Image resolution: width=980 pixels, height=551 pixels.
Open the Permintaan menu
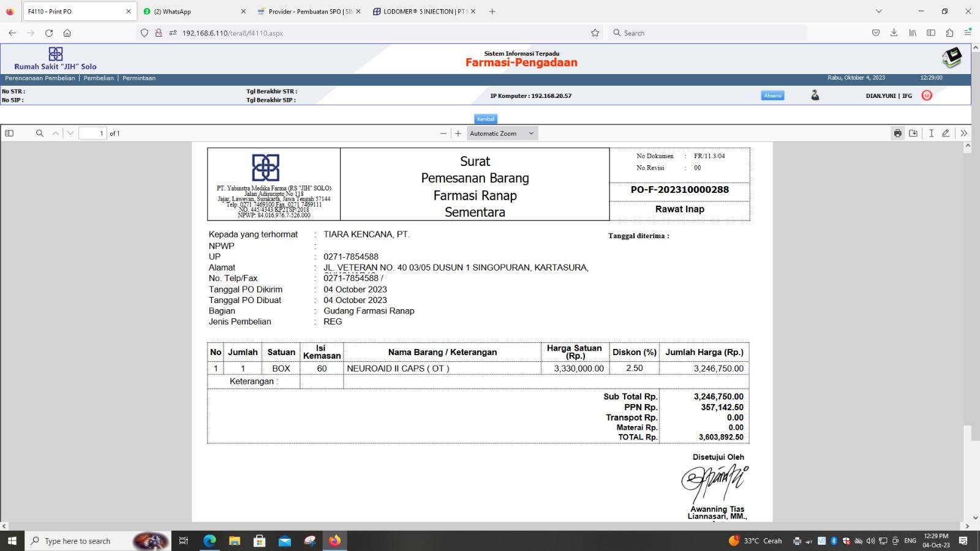pyautogui.click(x=139, y=78)
